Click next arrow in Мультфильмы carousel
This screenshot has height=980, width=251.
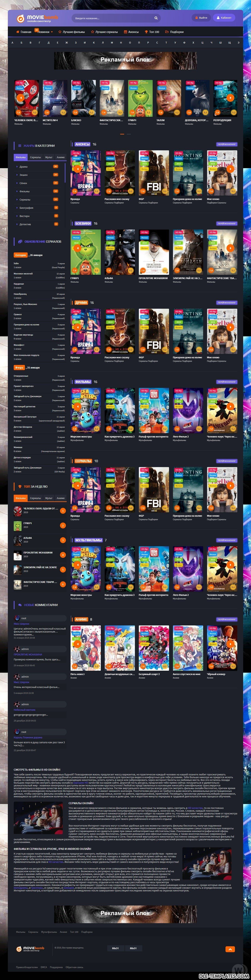(230, 564)
